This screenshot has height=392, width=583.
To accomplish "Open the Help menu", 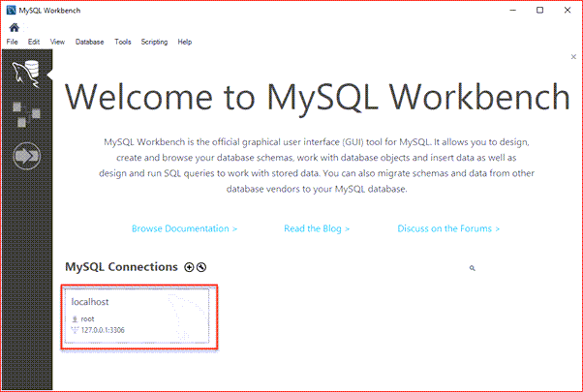I will point(185,43).
